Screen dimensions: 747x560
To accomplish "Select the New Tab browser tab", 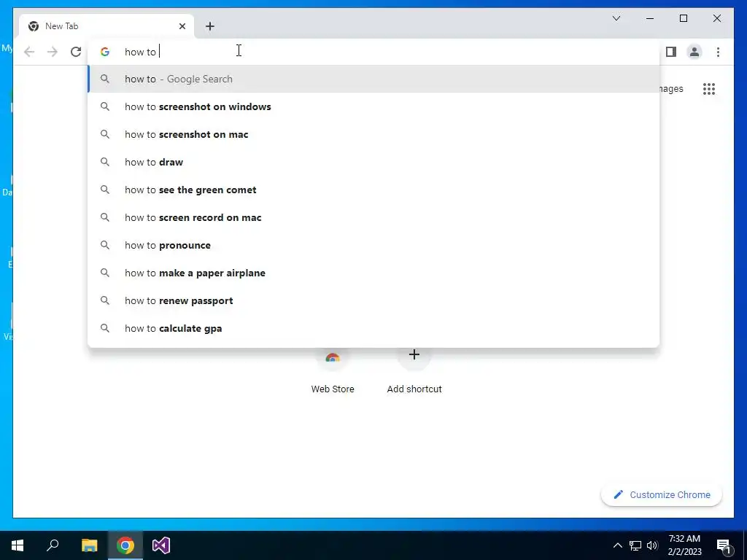I will click(x=107, y=26).
